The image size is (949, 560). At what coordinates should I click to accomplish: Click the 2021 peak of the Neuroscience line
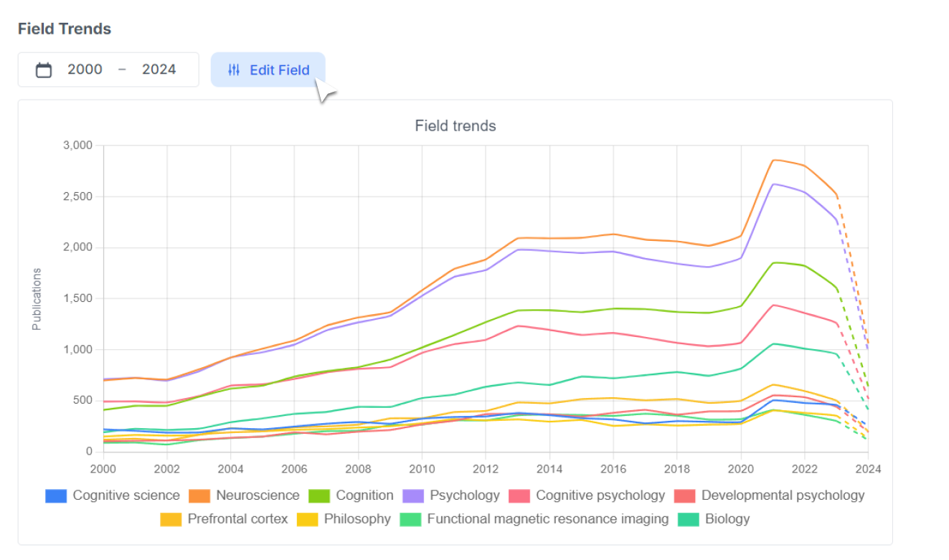(x=773, y=161)
